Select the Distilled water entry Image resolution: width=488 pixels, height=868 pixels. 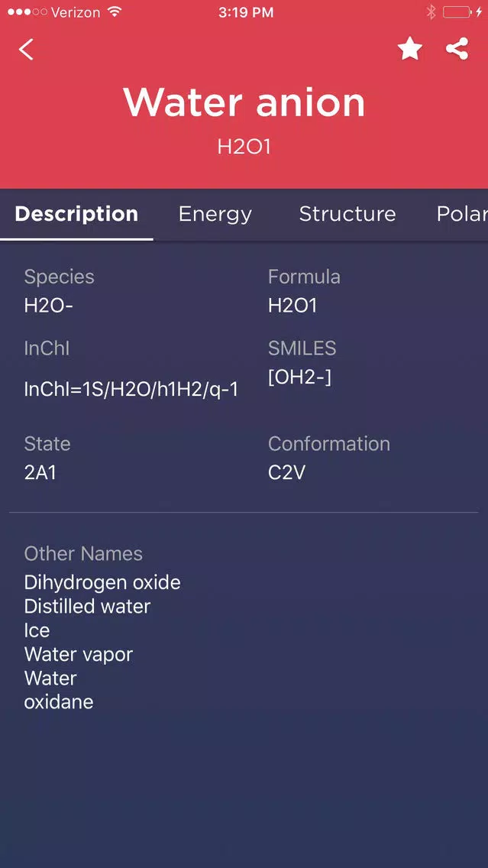pyautogui.click(x=87, y=606)
